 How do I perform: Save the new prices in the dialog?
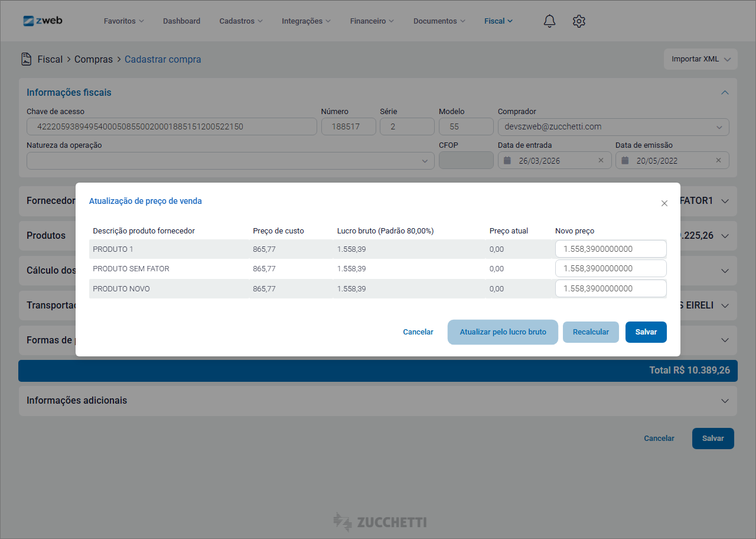coord(646,332)
